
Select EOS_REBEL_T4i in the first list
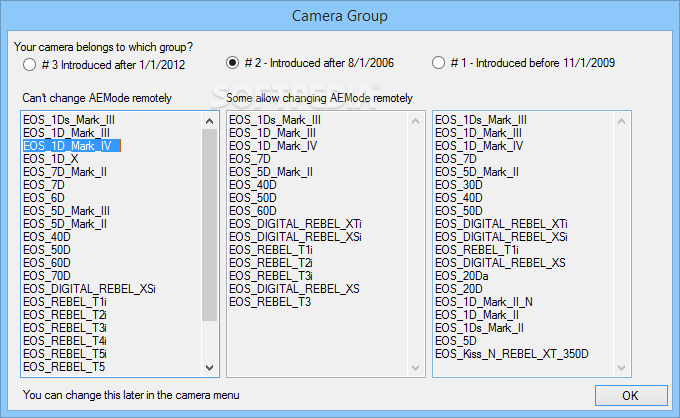click(x=65, y=341)
